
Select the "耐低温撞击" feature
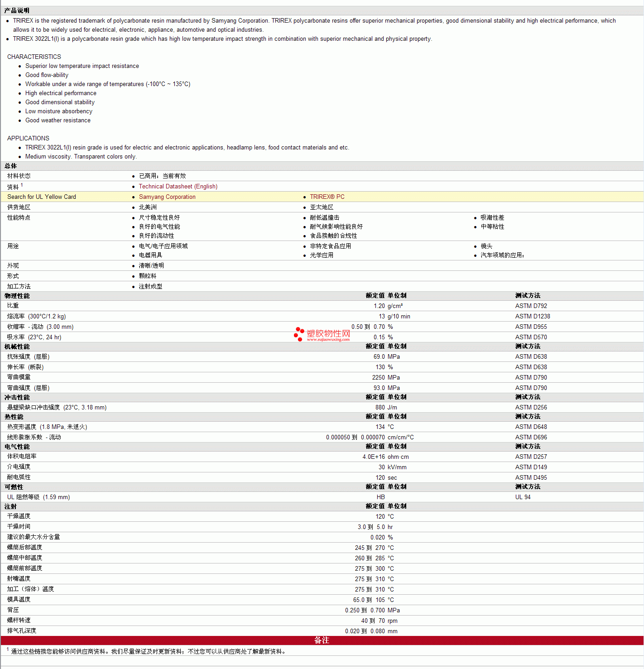(325, 218)
